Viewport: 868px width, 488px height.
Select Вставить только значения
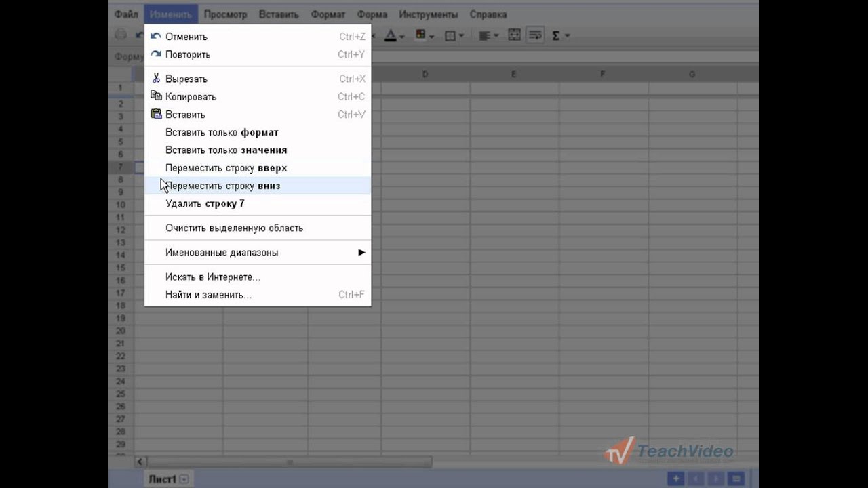(x=258, y=150)
